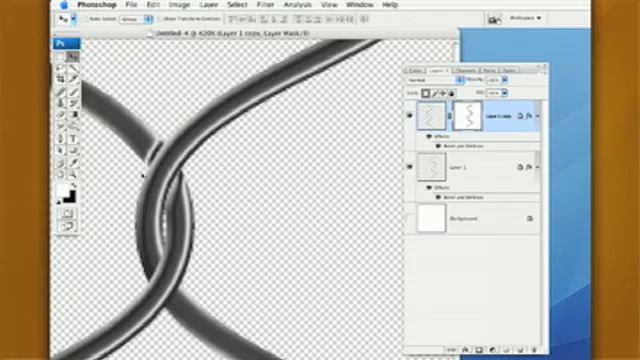
Task: Collapse effects arrow on Layer 1 copy
Action: point(538,116)
